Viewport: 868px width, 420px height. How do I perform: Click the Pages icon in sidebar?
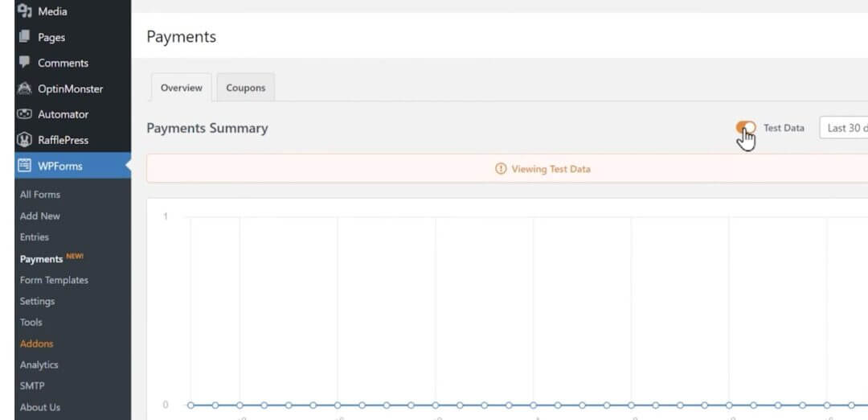(24, 37)
